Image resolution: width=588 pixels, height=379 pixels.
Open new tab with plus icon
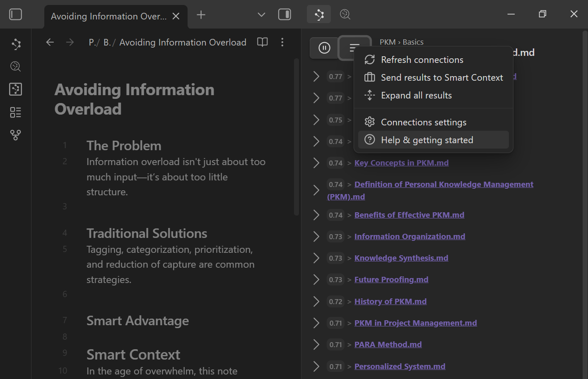point(201,15)
